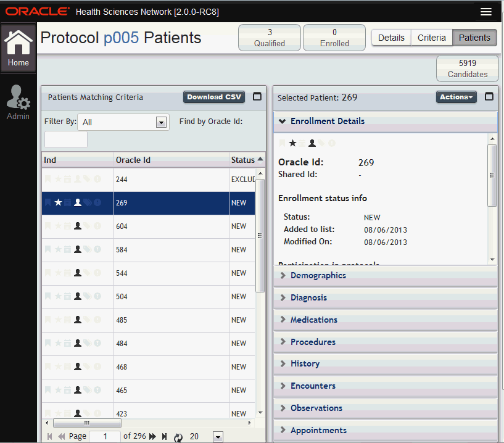Image resolution: width=504 pixels, height=443 pixels.
Task: Click bookmark indicator on patient 269 row
Action: click(48, 202)
